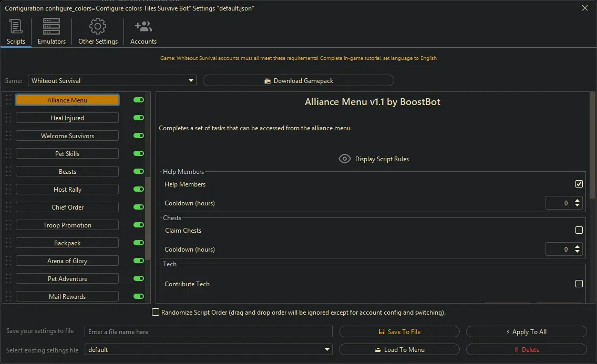The width and height of the screenshot is (597, 364).
Task: Enable the Claim Chests checkbox
Action: point(579,230)
